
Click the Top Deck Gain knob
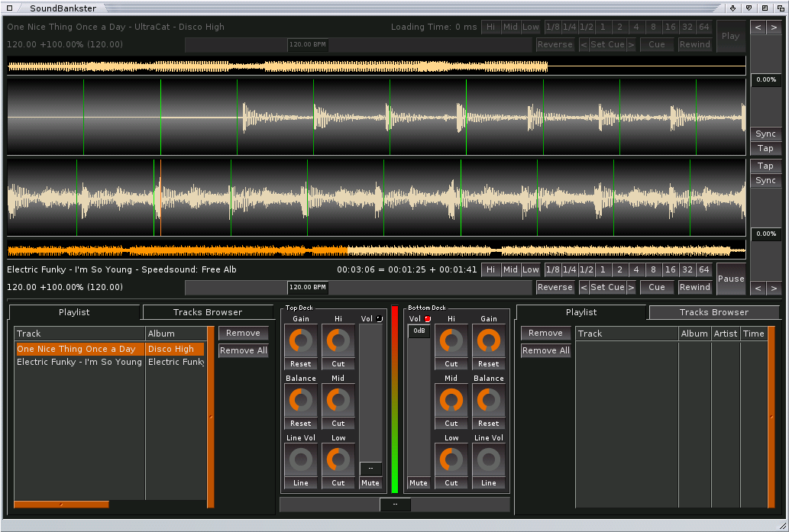(x=301, y=340)
